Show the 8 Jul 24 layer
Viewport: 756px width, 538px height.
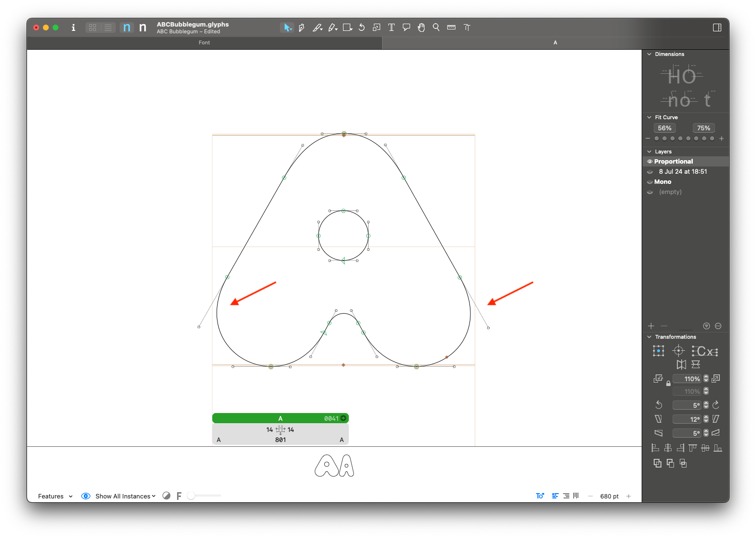click(650, 172)
